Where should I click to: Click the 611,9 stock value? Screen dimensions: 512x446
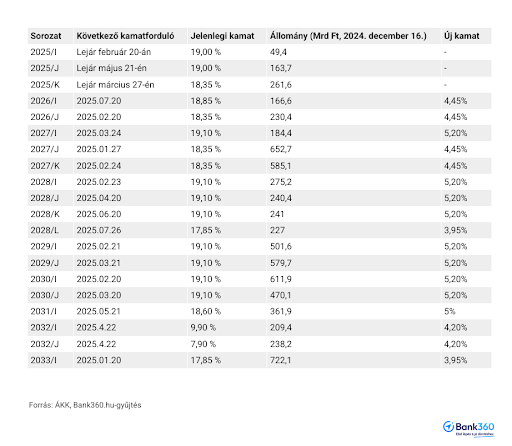point(281,279)
